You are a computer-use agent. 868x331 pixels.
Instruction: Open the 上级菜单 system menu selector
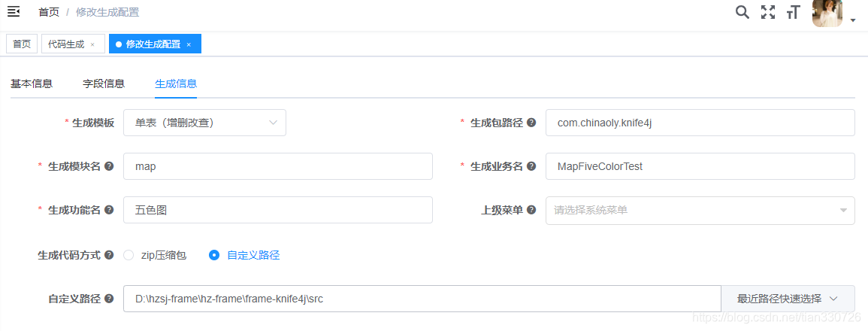[700, 210]
